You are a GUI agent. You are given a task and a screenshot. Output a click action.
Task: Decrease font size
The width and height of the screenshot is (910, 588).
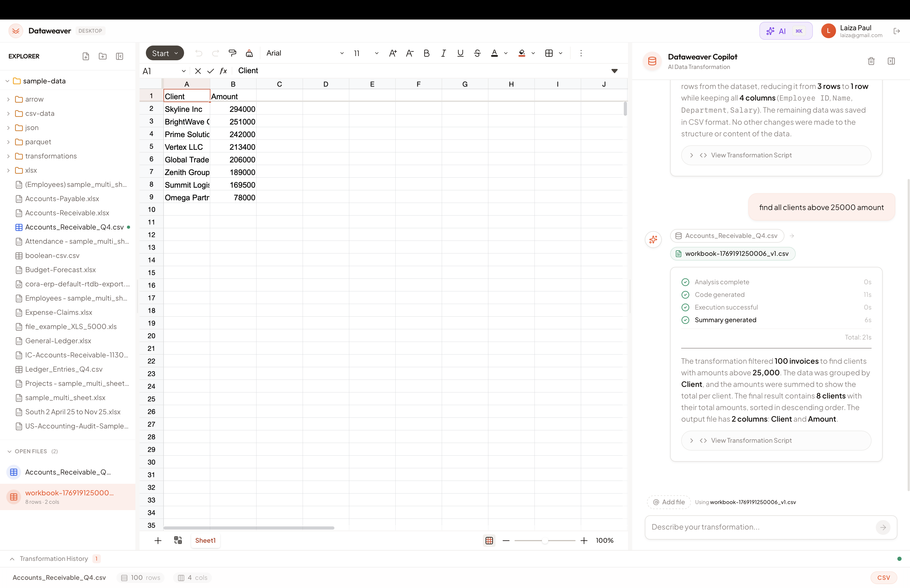(409, 53)
